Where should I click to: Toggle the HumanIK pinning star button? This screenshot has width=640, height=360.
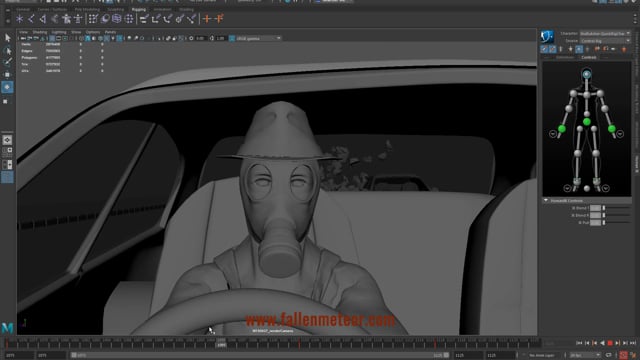coord(570,49)
